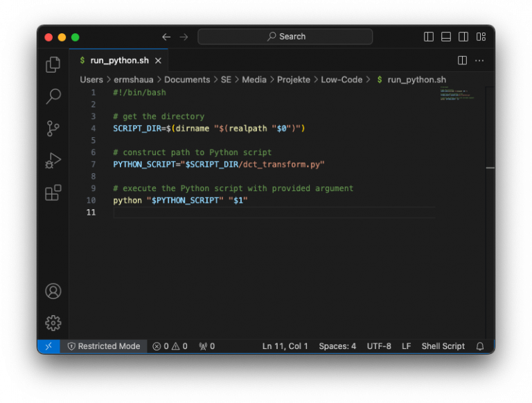The height and width of the screenshot is (403, 532).
Task: Open More Actions ellipsis menu in editor
Action: click(x=479, y=61)
